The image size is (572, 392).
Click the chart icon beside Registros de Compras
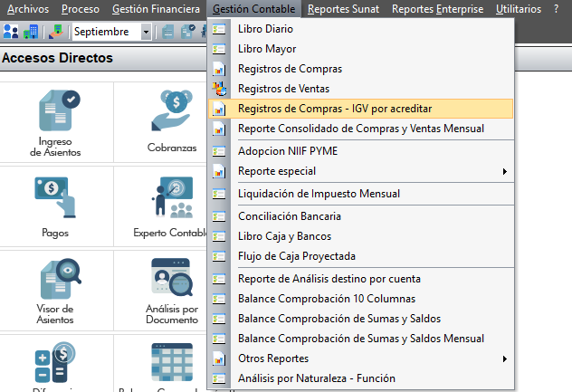[x=219, y=69]
